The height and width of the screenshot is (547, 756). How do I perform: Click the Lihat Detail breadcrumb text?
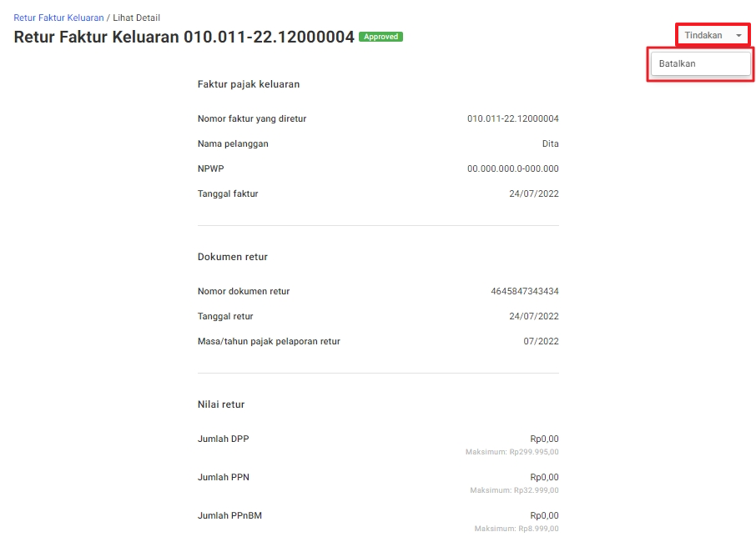click(137, 18)
